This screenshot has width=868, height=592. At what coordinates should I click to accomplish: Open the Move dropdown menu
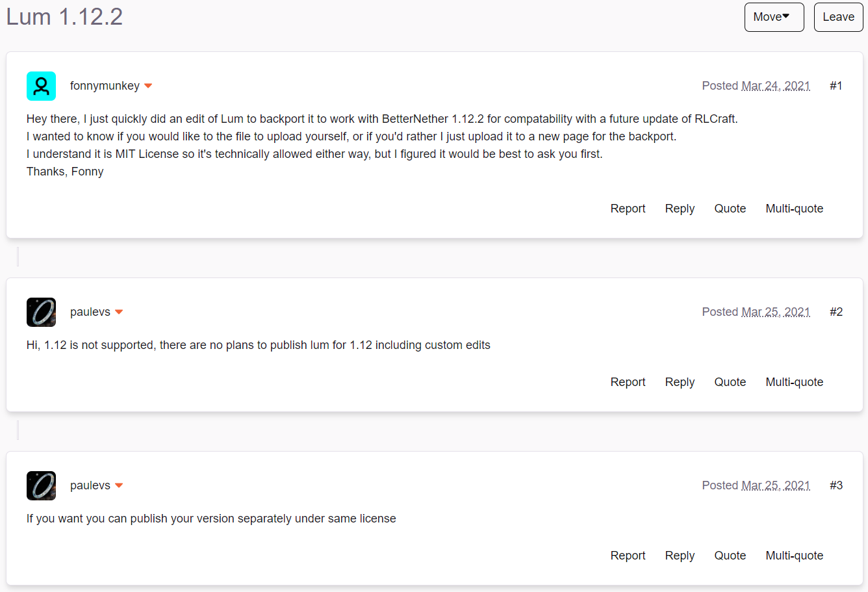774,17
